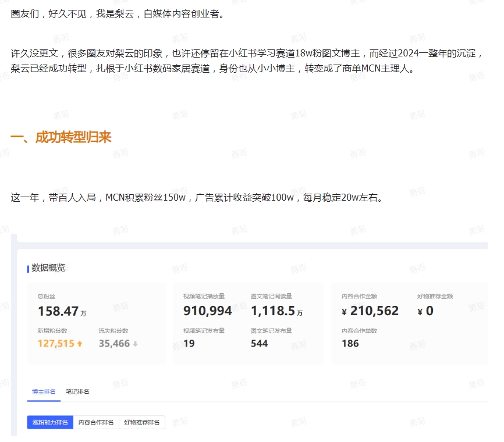Screen dimensions: 504x442
Task: Switch to the 博主排名 tab
Action: click(x=44, y=391)
